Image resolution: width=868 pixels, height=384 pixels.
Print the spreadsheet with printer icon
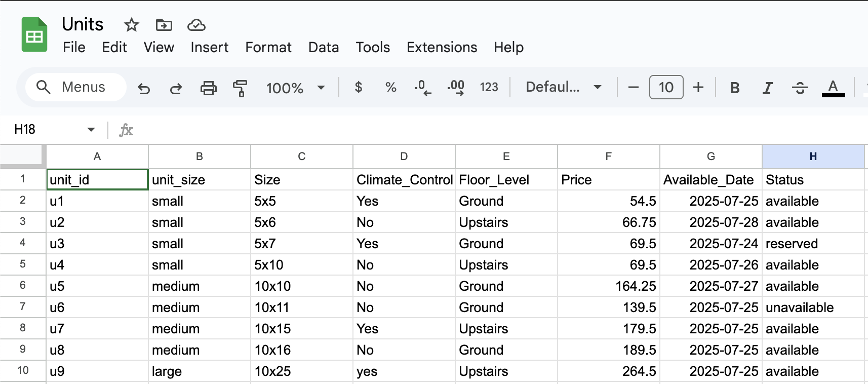tap(208, 88)
